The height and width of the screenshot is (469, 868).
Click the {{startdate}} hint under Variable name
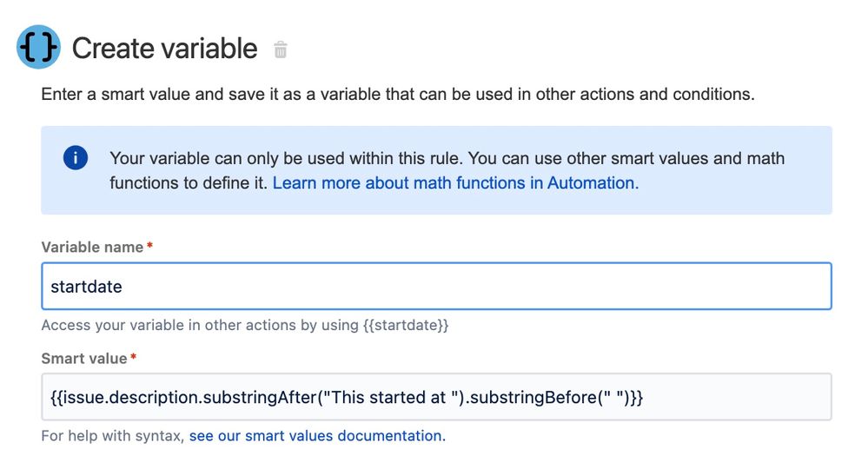(406, 325)
